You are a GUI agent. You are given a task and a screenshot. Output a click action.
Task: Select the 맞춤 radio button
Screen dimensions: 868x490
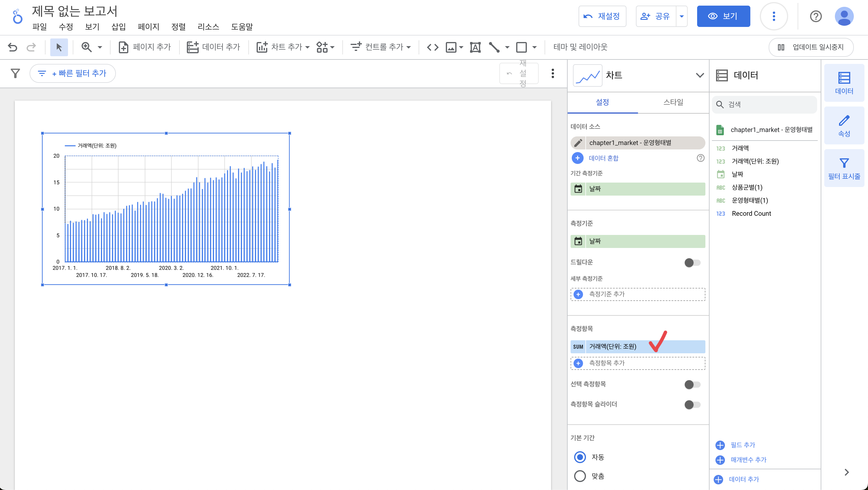pyautogui.click(x=580, y=476)
